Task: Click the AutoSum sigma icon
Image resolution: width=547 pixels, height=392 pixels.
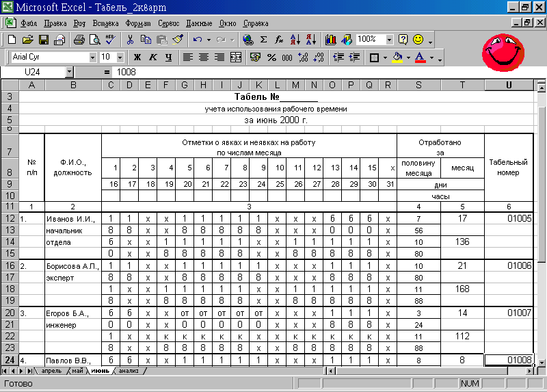Action: point(264,40)
